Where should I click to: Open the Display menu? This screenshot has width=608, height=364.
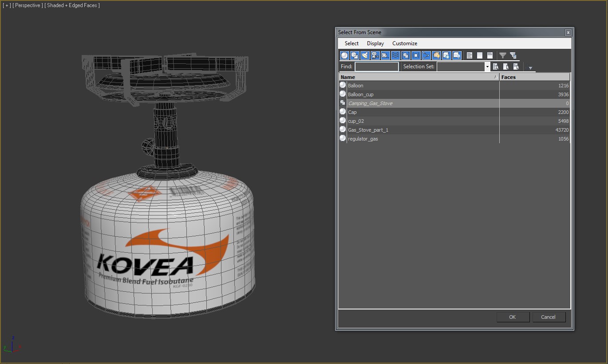375,43
